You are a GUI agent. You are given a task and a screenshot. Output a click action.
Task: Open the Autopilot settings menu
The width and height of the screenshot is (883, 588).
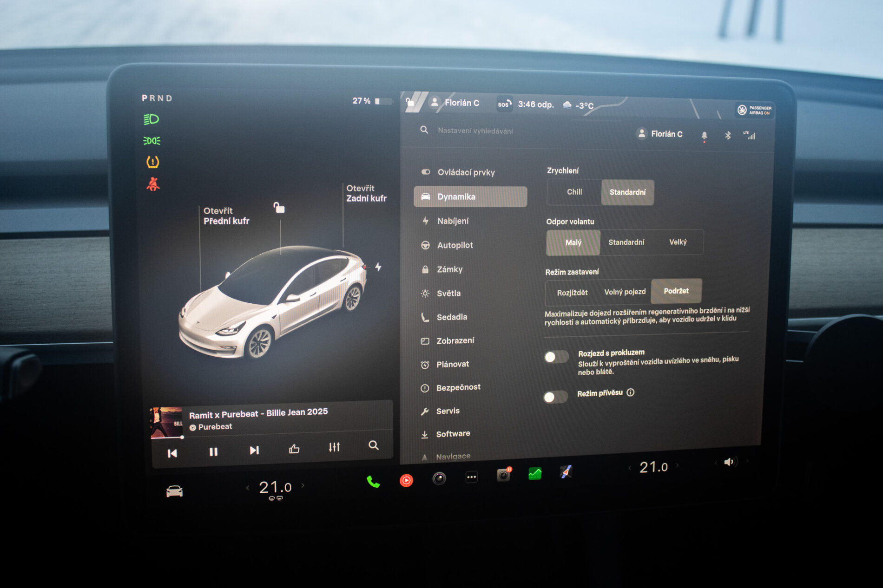pos(455,245)
